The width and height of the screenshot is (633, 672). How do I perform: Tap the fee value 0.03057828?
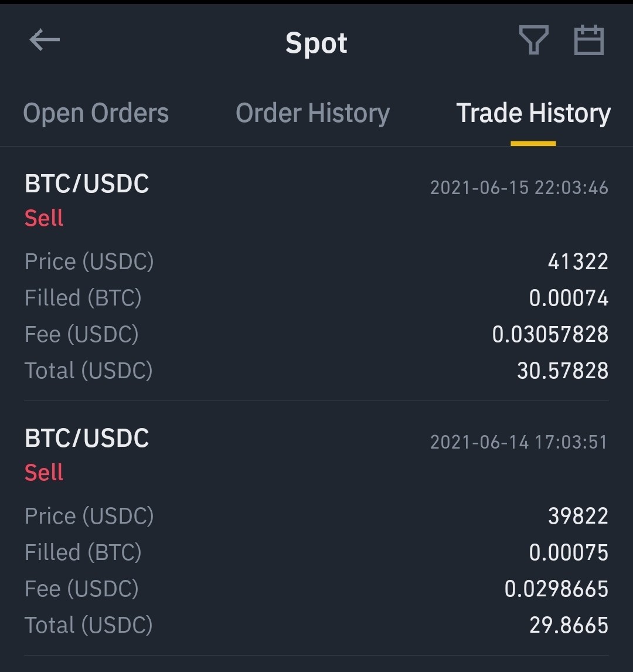click(x=550, y=334)
